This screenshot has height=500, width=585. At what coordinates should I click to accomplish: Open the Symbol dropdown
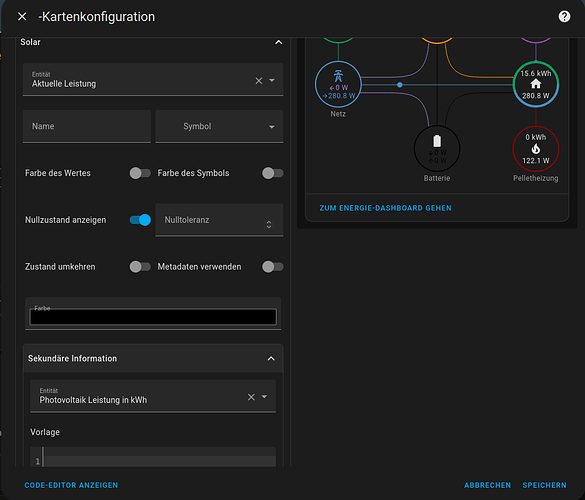coord(219,126)
